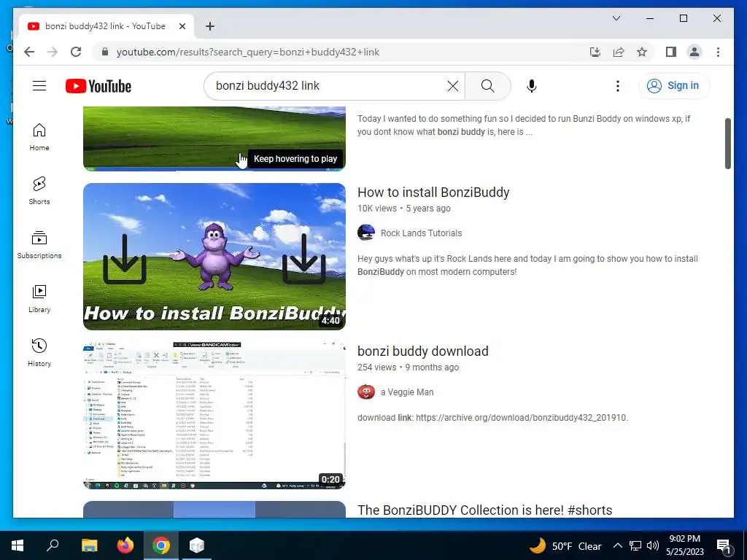Open 'bonzi buddy download' video title
The image size is (747, 560).
coord(422,351)
